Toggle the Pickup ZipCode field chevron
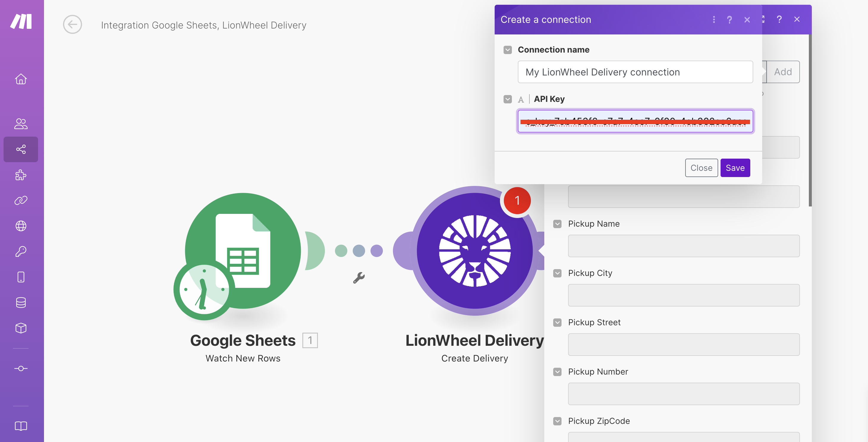The height and width of the screenshot is (442, 868). (557, 422)
